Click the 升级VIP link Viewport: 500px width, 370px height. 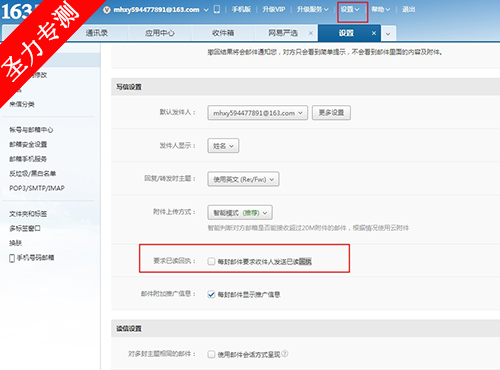pyautogui.click(x=274, y=9)
